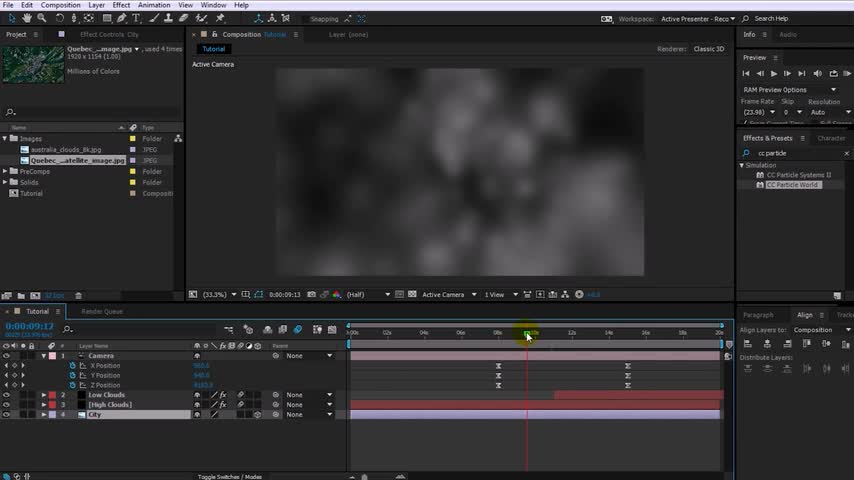854x480 pixels.
Task: Toggle 3D layer switch on City layer
Action: pyautogui.click(x=258, y=415)
